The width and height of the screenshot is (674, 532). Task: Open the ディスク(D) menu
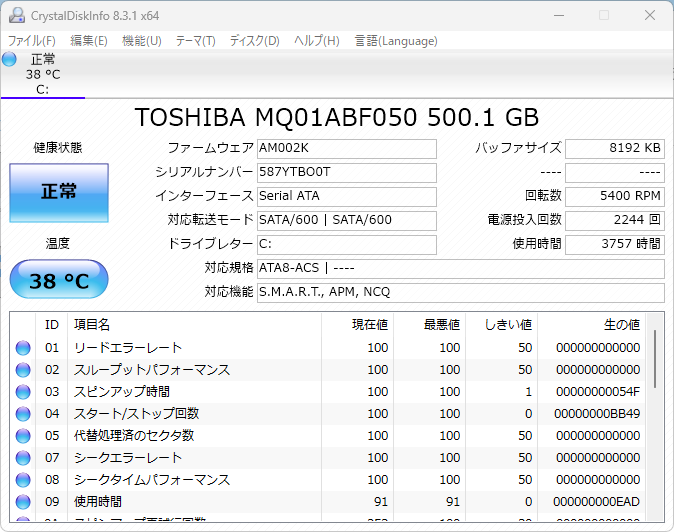pyautogui.click(x=254, y=41)
